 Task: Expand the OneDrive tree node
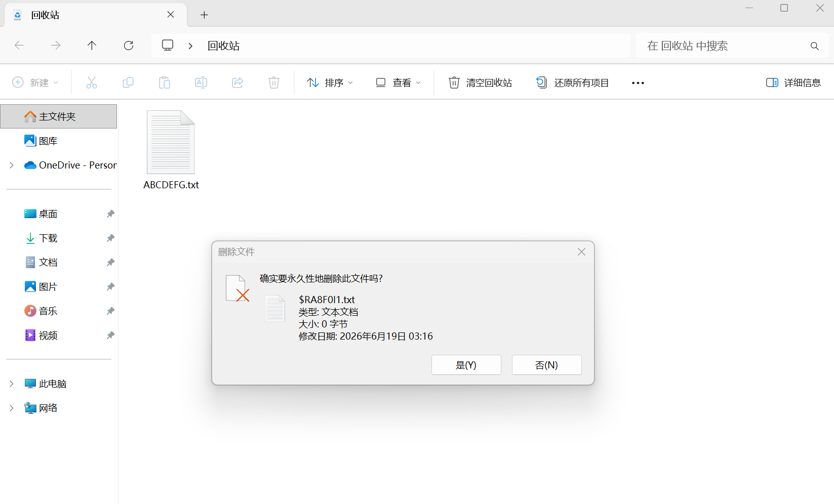pos(12,165)
